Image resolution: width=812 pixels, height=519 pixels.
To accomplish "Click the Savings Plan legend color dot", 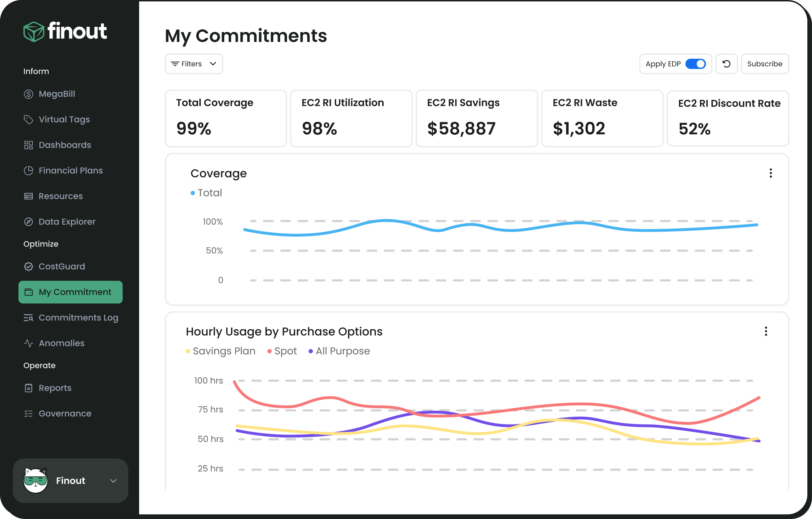I will coord(188,351).
